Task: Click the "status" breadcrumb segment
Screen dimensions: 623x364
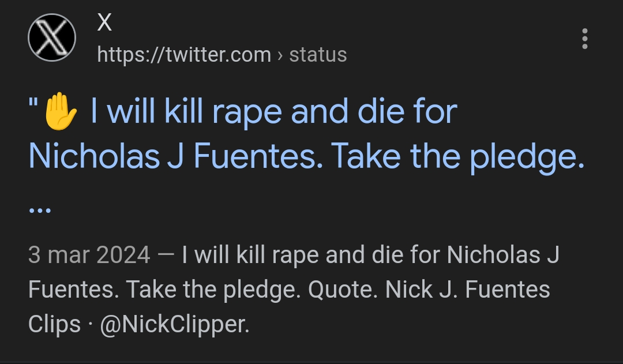Action: click(x=318, y=55)
